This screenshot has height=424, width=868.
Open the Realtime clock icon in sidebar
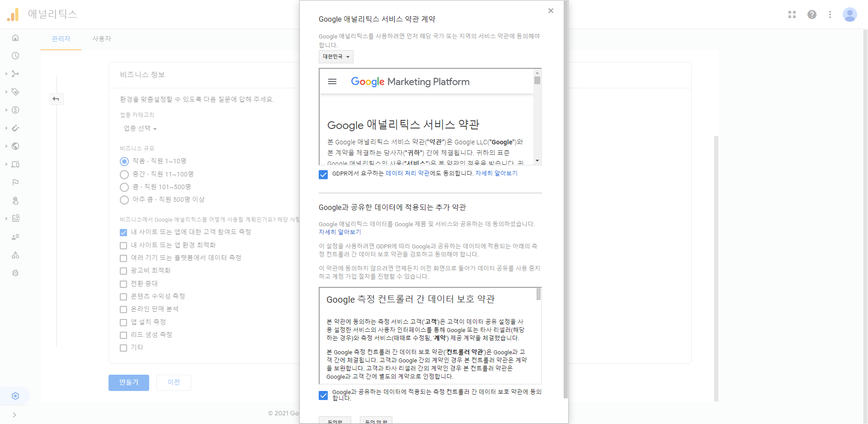(15, 56)
